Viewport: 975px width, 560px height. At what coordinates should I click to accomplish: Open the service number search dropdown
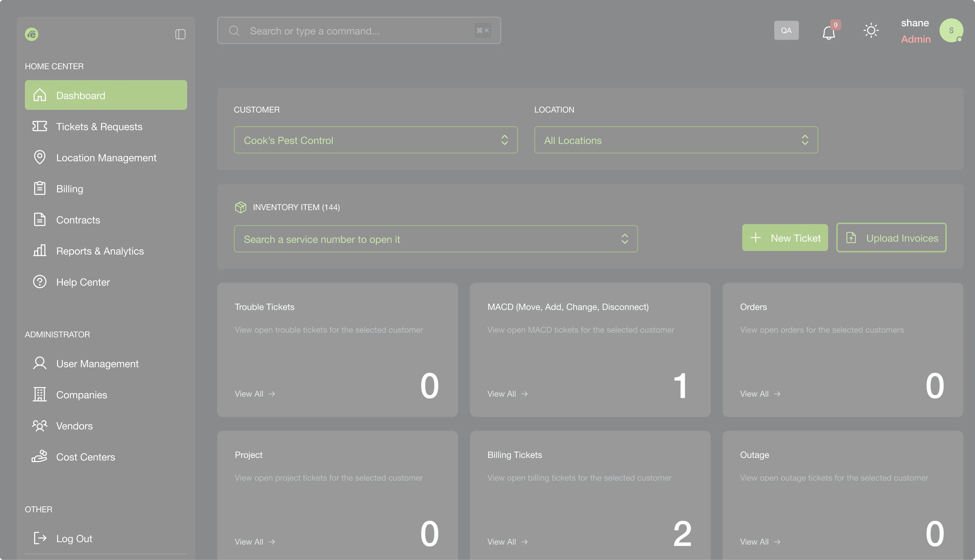[436, 239]
